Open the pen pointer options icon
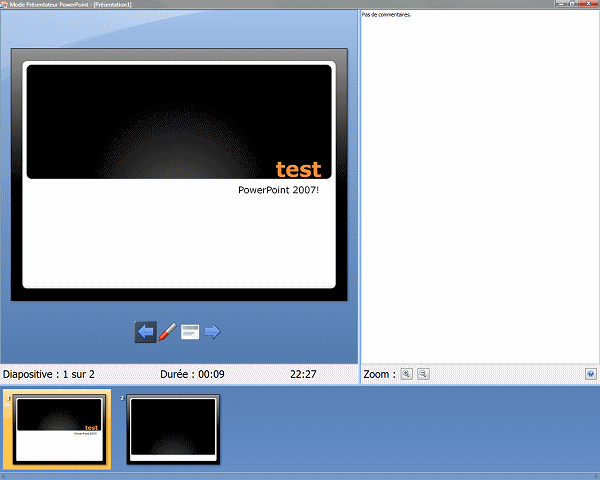600x480 pixels. [168, 332]
